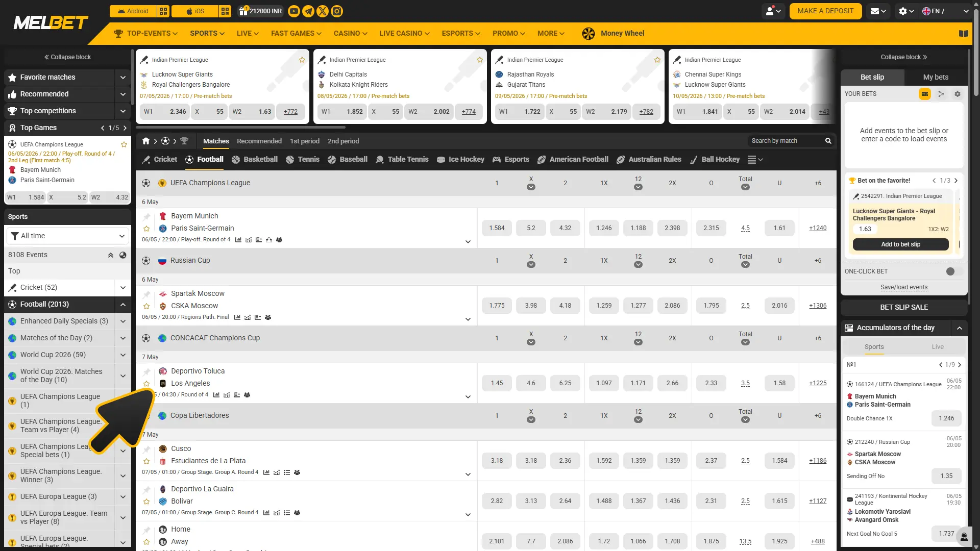Expand Top competitions section
Image resolution: width=980 pixels, height=551 pixels.
[123, 111]
